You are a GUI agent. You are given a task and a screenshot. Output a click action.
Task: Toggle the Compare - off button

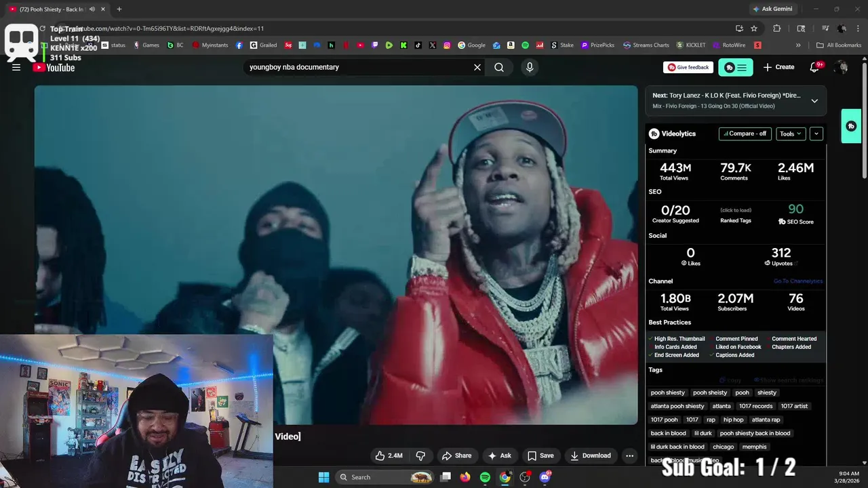point(745,134)
